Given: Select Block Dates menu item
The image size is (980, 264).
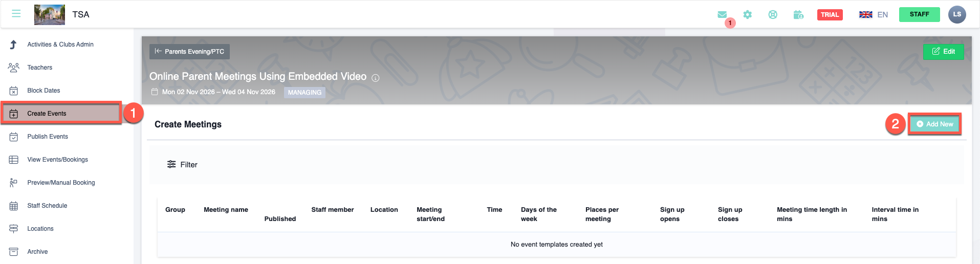Looking at the screenshot, I should coord(43,91).
